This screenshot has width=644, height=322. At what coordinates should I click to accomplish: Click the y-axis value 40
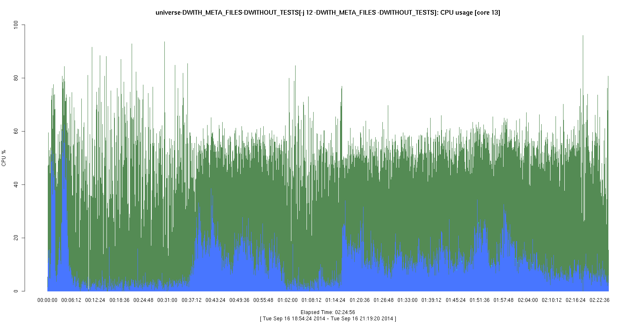point(17,185)
